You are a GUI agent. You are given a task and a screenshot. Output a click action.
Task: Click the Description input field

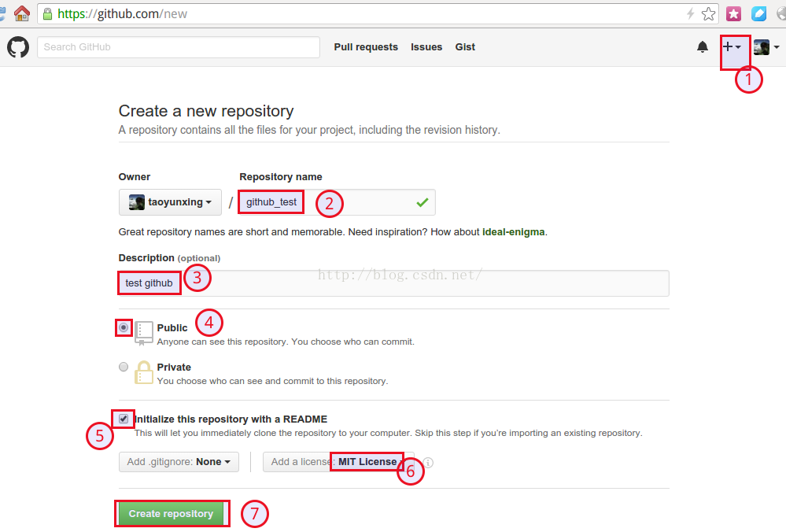click(x=393, y=283)
